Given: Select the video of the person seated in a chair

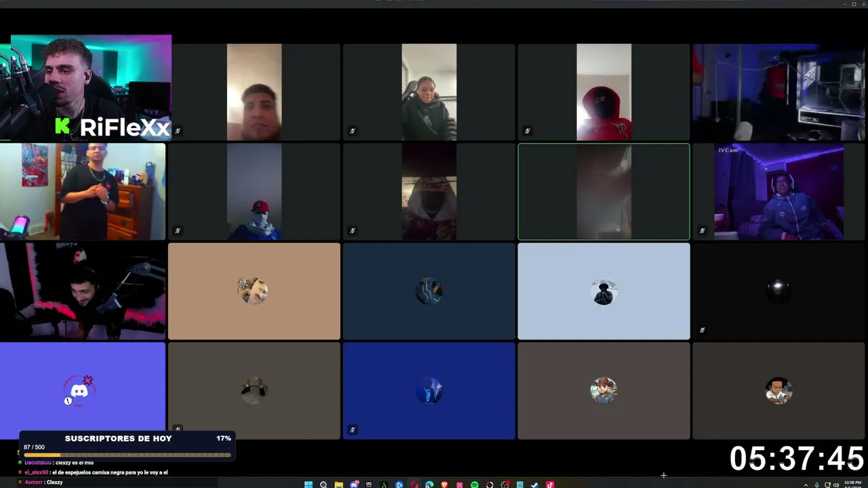Looking at the screenshot, I should click(429, 92).
